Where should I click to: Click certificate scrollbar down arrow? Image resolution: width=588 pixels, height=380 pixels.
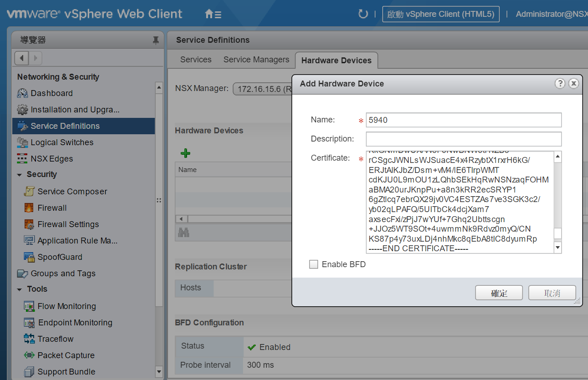click(x=558, y=248)
